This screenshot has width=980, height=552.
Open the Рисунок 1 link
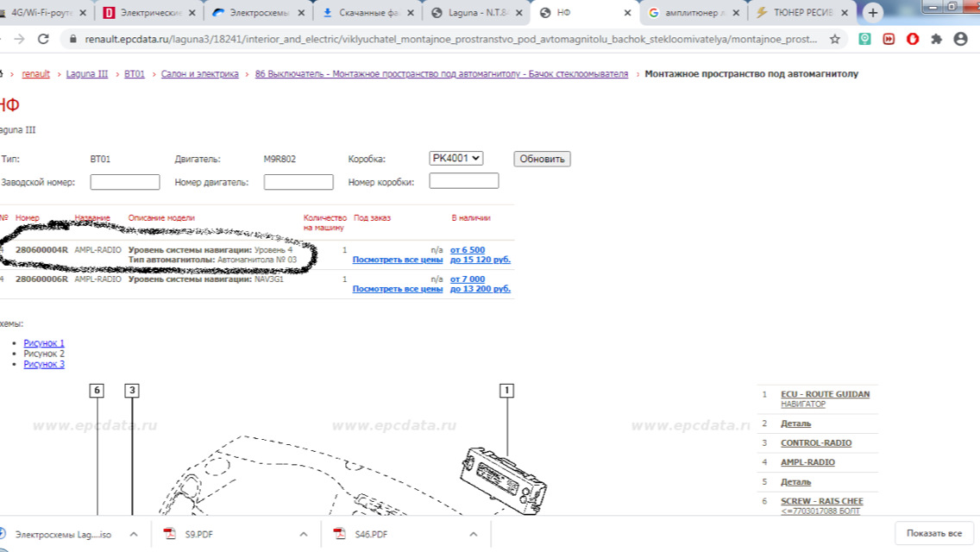click(x=44, y=342)
